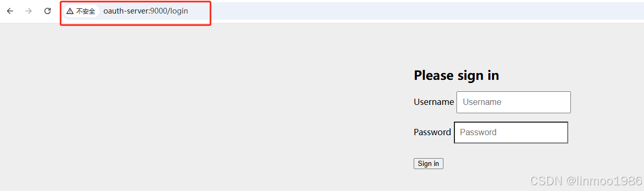This screenshot has width=644, height=191.
Task: Click the oauth-server:9000/login URL text
Action: pyautogui.click(x=146, y=11)
